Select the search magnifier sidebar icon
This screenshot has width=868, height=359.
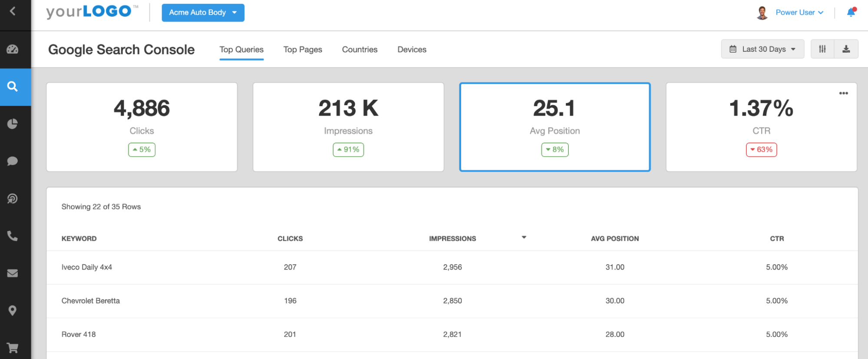(13, 86)
